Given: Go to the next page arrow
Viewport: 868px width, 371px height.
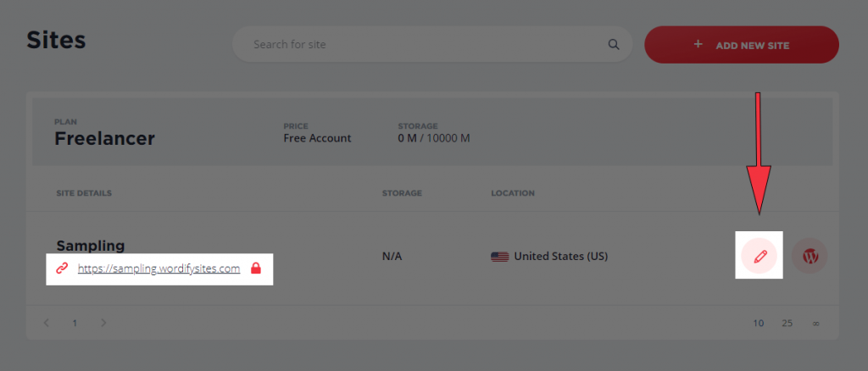Looking at the screenshot, I should click(x=103, y=323).
